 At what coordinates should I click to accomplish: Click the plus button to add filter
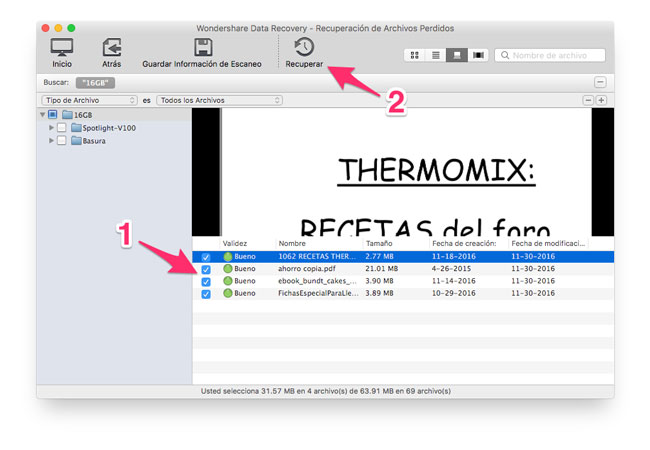coord(601,100)
